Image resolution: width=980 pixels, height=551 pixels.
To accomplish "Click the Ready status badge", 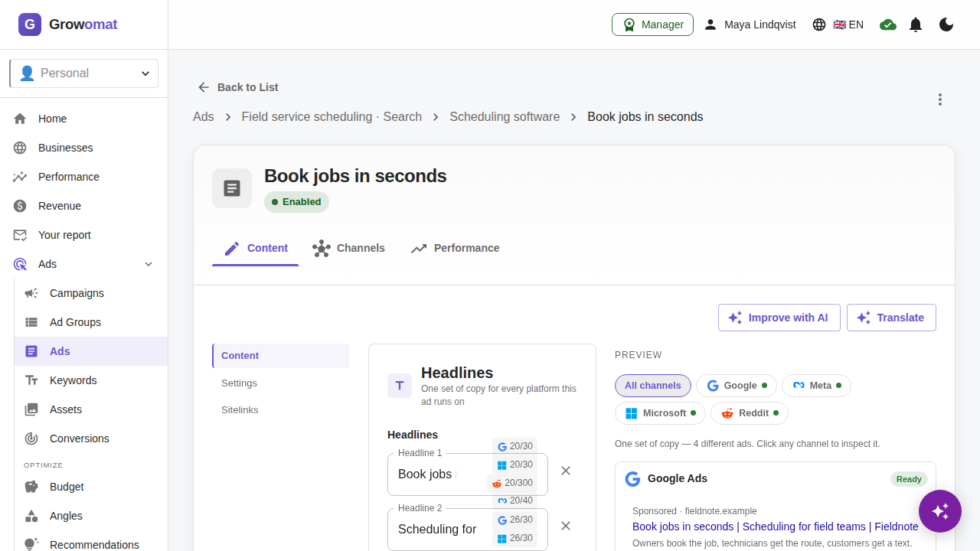I will (x=909, y=479).
